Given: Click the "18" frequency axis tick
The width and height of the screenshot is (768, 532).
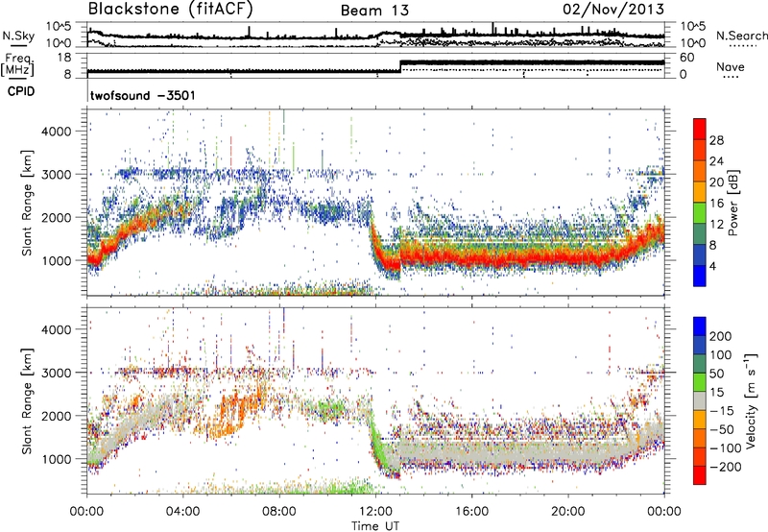Looking at the screenshot, I should click(63, 58).
